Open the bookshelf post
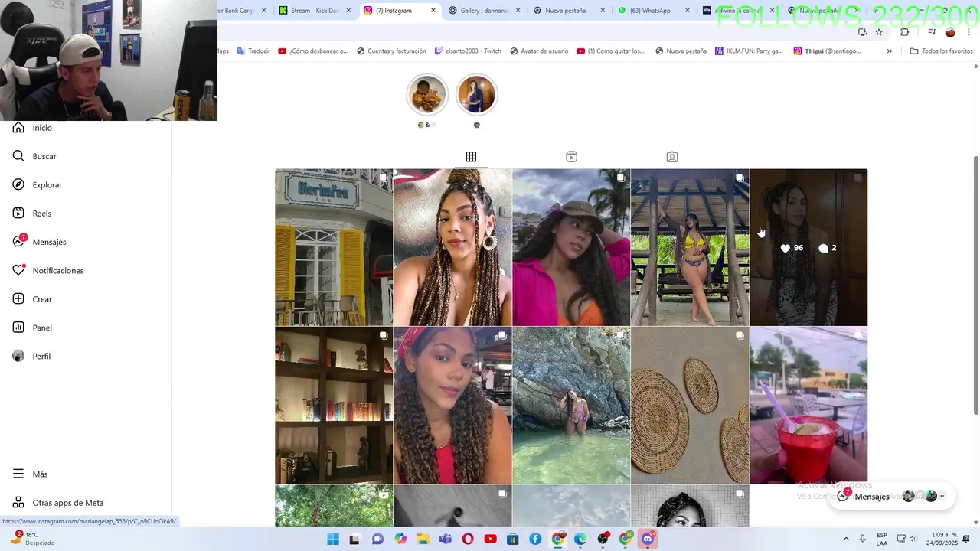This screenshot has width=980, height=551. pos(334,406)
